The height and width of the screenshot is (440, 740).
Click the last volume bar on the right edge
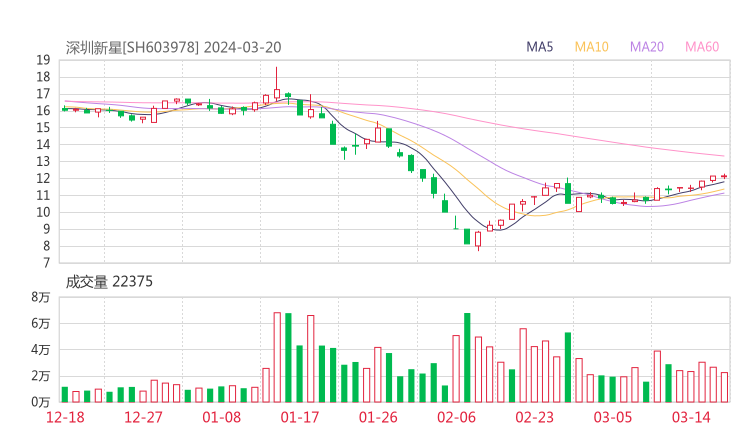[724, 387]
